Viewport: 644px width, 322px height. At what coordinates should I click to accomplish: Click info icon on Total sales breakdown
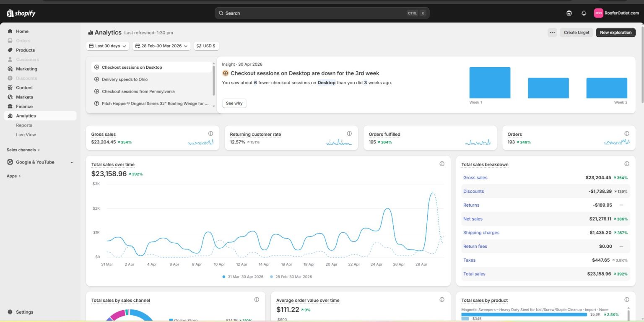(627, 164)
